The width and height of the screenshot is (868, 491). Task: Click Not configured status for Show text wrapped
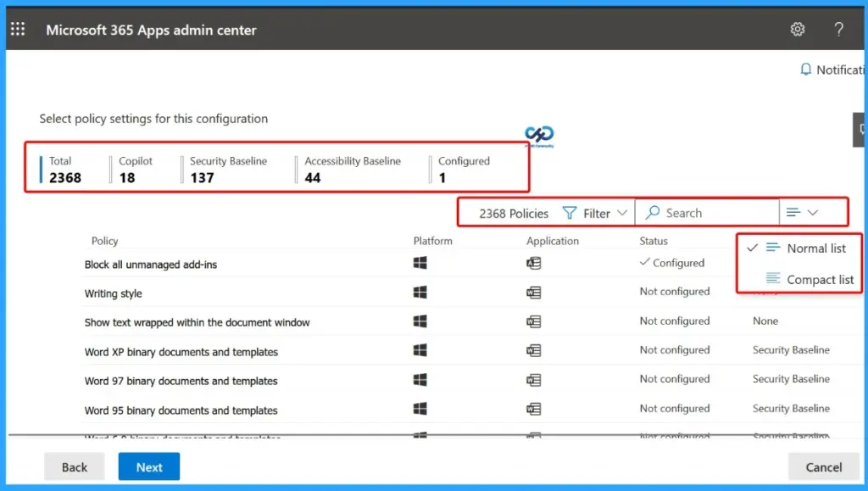(675, 321)
